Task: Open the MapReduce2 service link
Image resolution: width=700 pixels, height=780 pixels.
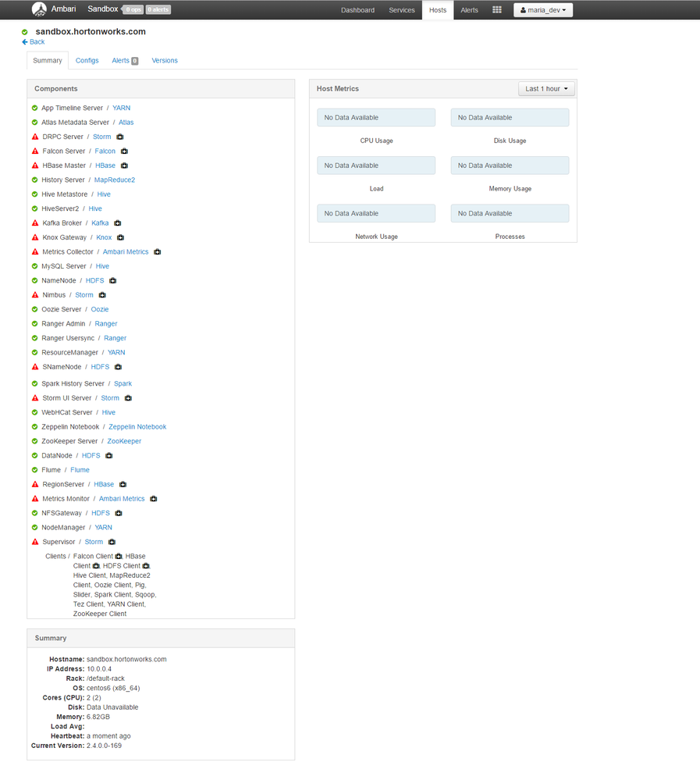Action: [115, 180]
